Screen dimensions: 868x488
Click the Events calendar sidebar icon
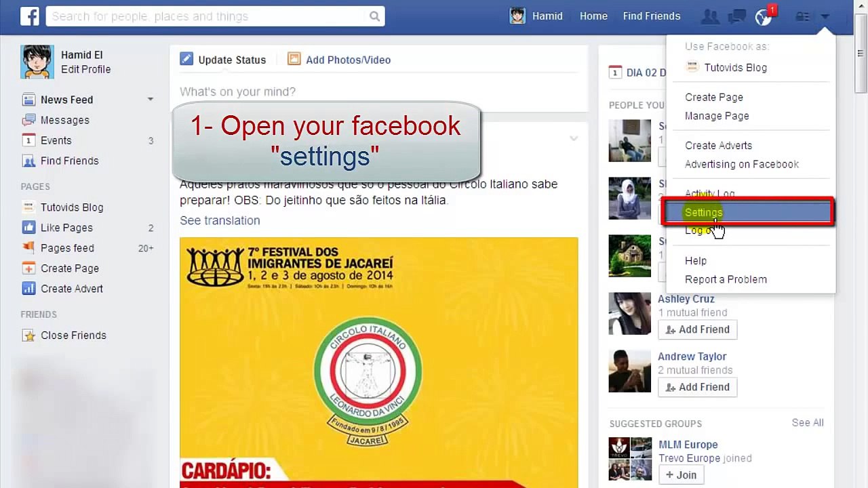[28, 140]
